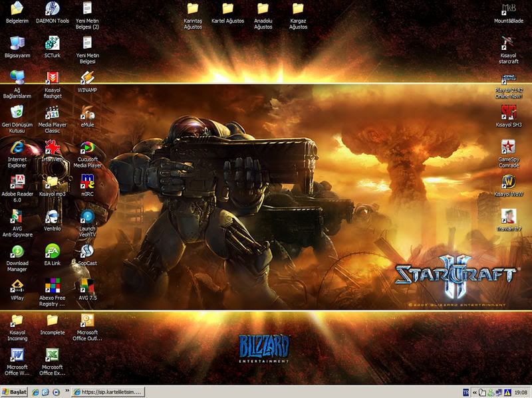Launch Kısayol WoW shortcut
The width and height of the screenshot is (532, 398).
click(x=509, y=186)
